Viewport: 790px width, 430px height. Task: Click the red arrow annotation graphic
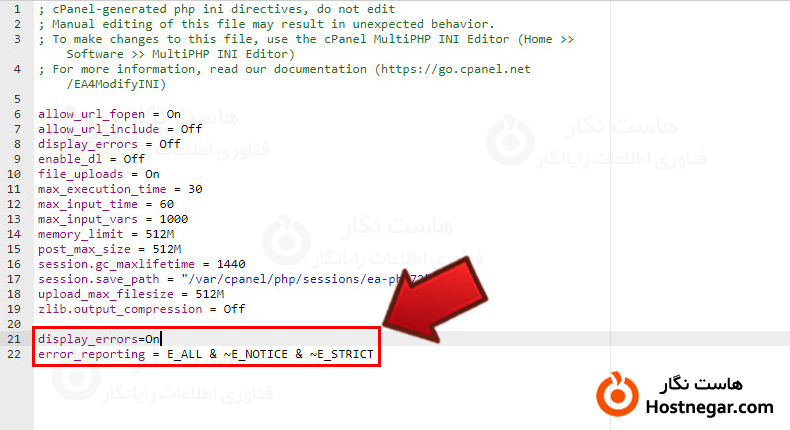(x=435, y=298)
